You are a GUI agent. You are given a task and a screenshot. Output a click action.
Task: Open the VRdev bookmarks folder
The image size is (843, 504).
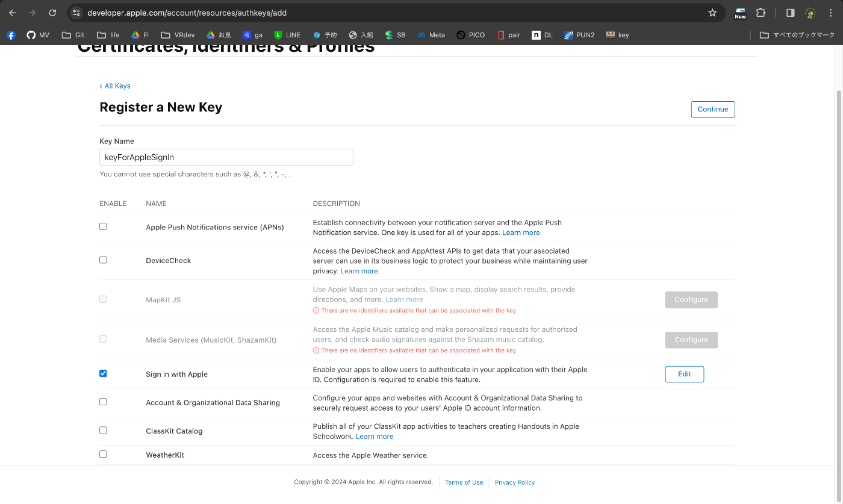tap(178, 35)
